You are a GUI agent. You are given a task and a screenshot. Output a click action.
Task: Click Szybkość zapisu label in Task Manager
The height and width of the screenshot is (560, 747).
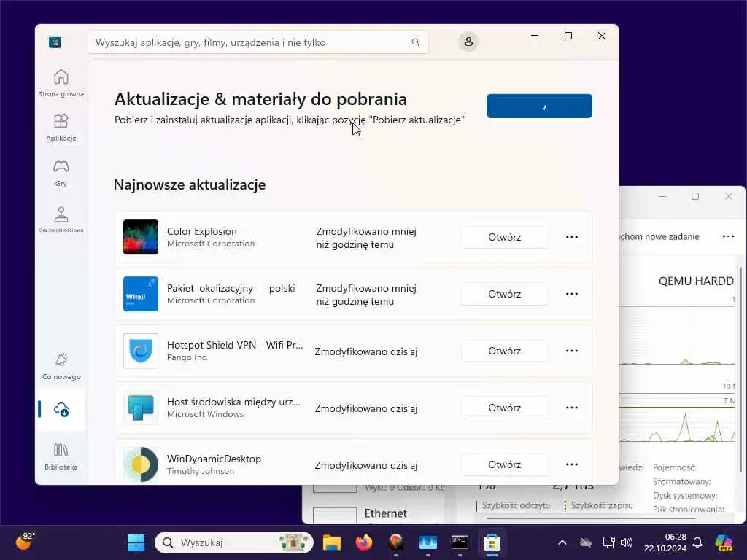(602, 505)
